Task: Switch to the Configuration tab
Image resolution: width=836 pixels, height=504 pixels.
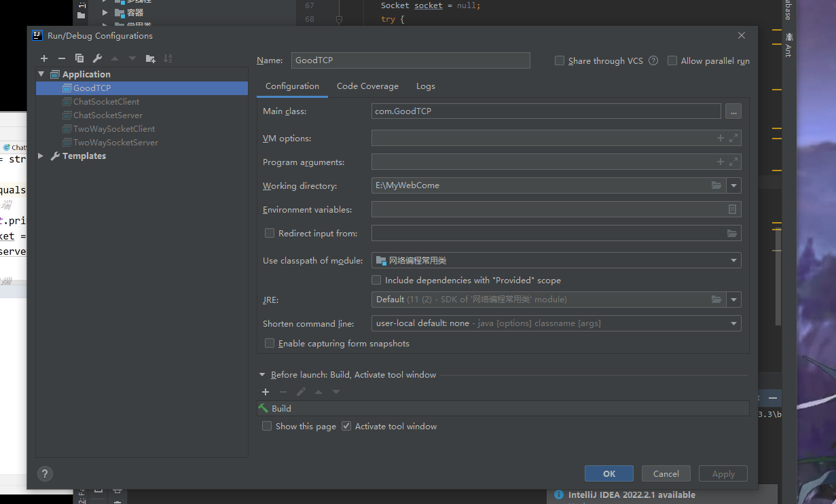Action: point(292,86)
